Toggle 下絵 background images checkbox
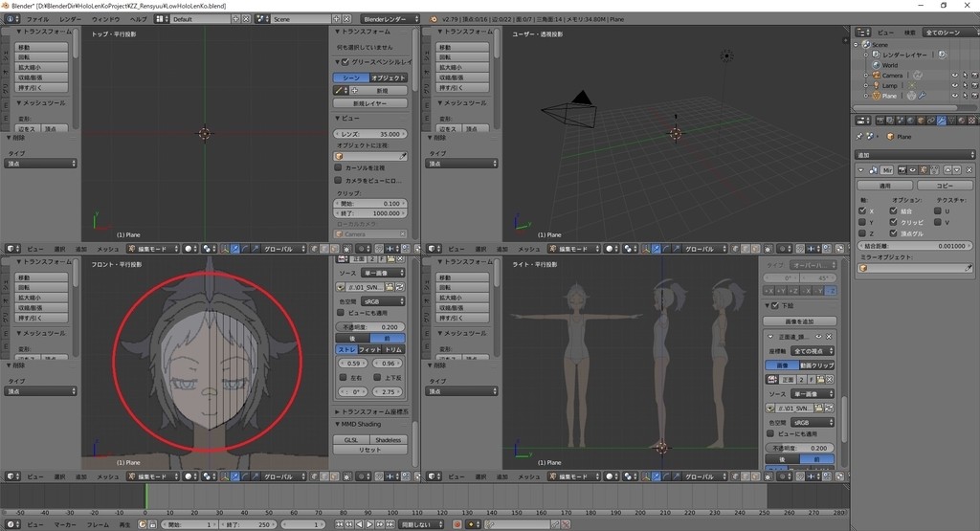Image resolution: width=980 pixels, height=531 pixels. click(775, 305)
